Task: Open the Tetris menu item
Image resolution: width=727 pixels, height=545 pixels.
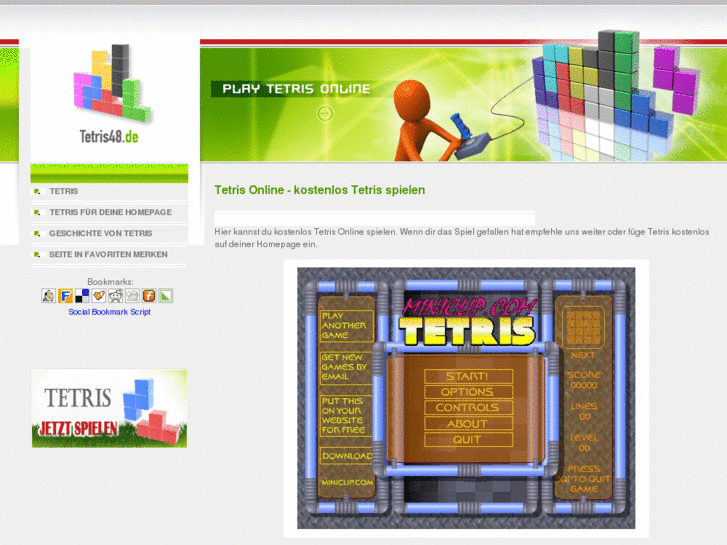Action: coord(64,191)
